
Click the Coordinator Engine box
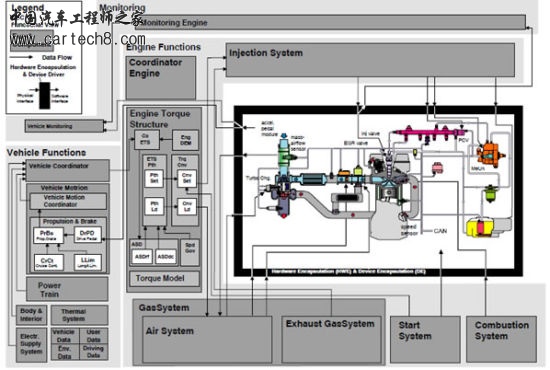[x=161, y=78]
